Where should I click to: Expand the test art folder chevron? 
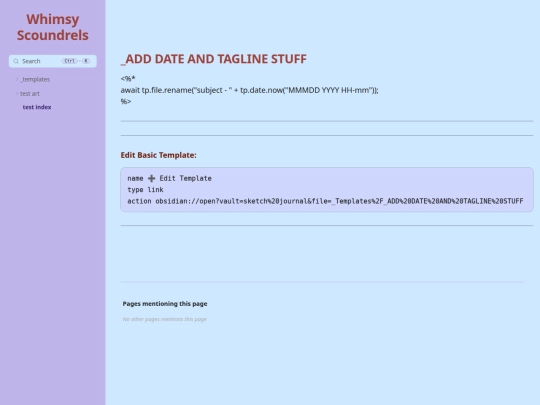17,93
